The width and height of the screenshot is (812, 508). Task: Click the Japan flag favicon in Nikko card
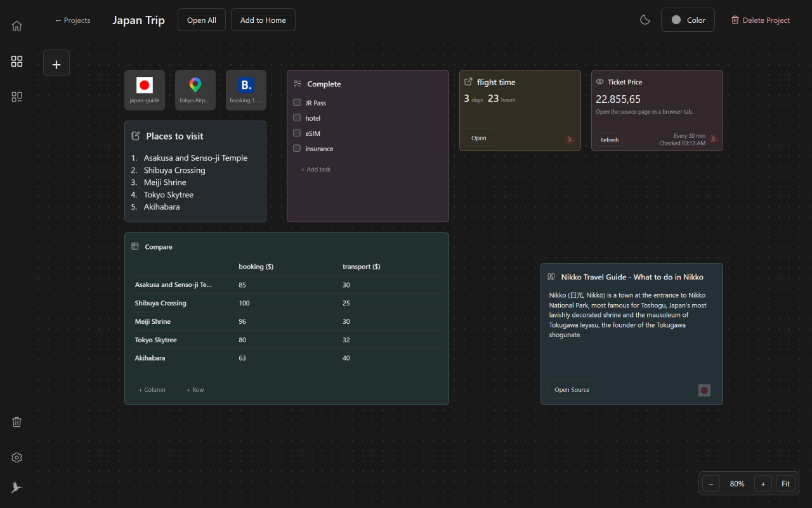click(x=704, y=390)
